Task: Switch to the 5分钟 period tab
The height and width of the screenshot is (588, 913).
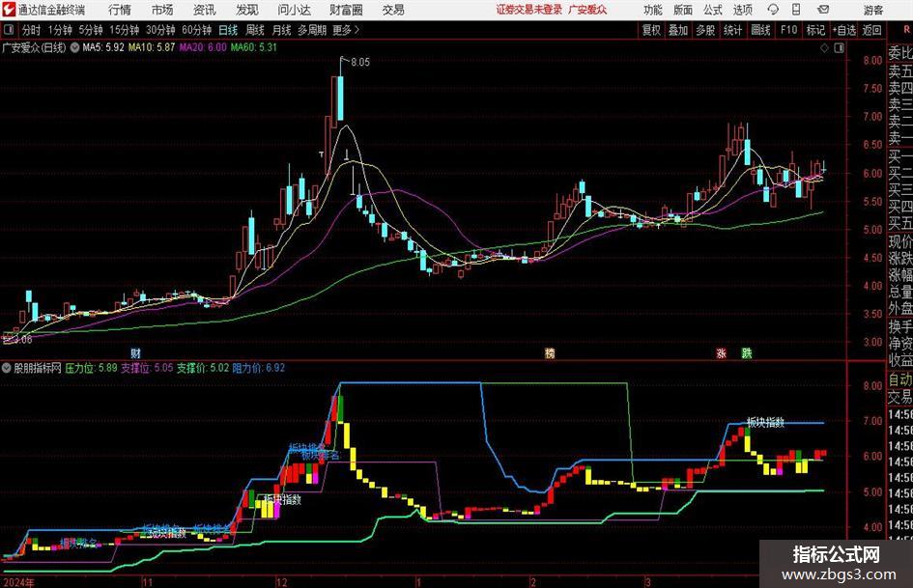Action: 90,30
